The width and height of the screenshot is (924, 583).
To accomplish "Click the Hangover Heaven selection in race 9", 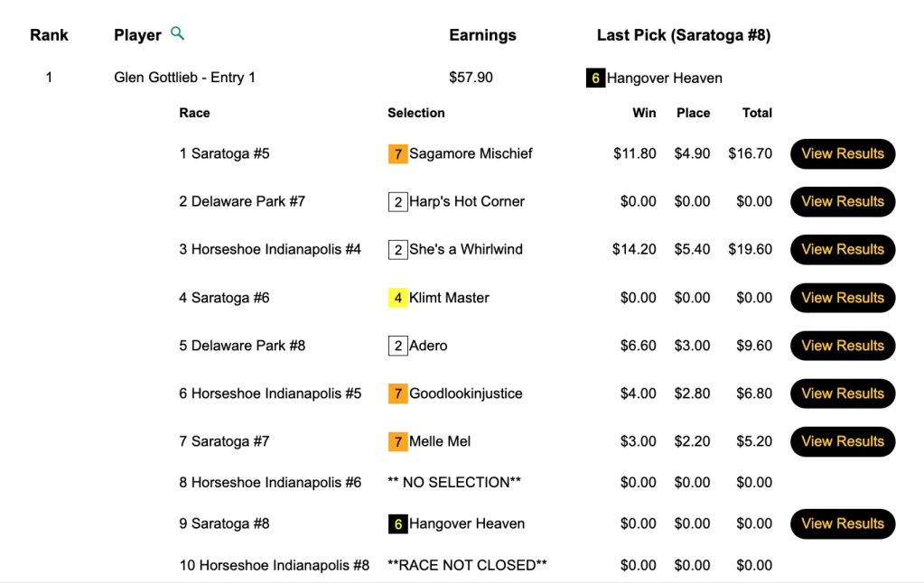I will (x=466, y=523).
